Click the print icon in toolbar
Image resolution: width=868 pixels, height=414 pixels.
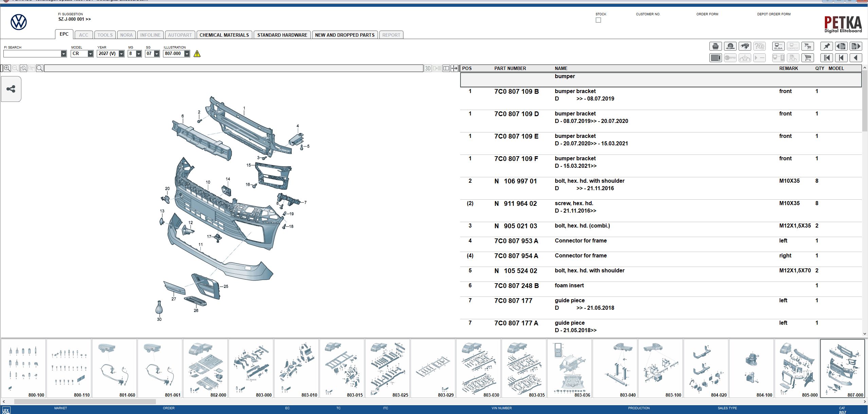(716, 46)
